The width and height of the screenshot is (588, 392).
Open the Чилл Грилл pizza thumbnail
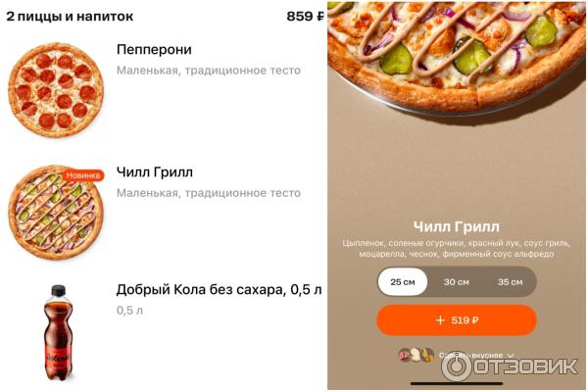[56, 213]
